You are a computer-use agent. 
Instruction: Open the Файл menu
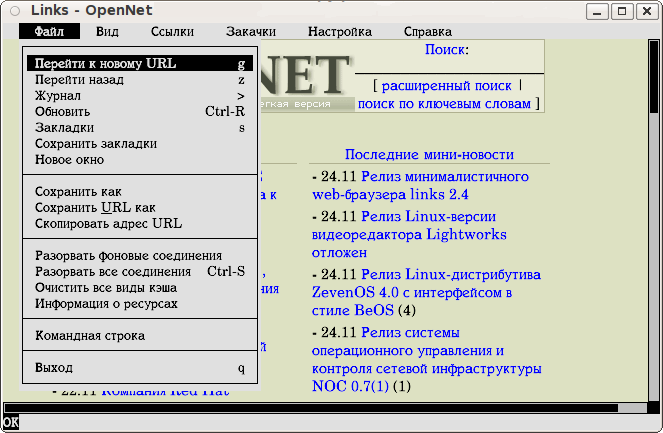click(49, 31)
